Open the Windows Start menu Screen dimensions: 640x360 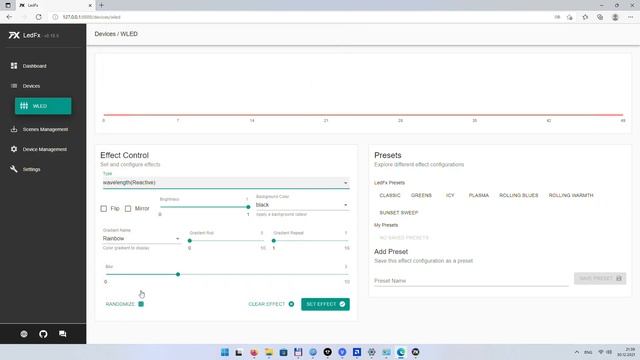(x=224, y=352)
